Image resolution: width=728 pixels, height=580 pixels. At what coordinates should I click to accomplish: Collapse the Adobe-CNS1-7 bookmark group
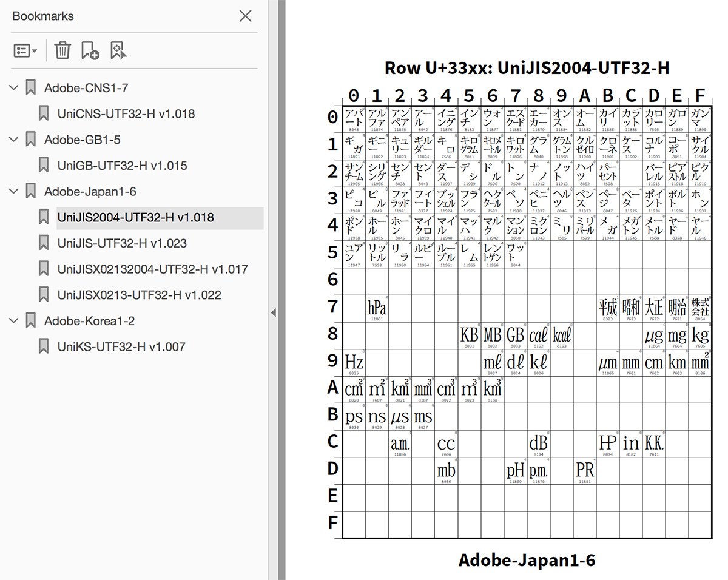[13, 88]
